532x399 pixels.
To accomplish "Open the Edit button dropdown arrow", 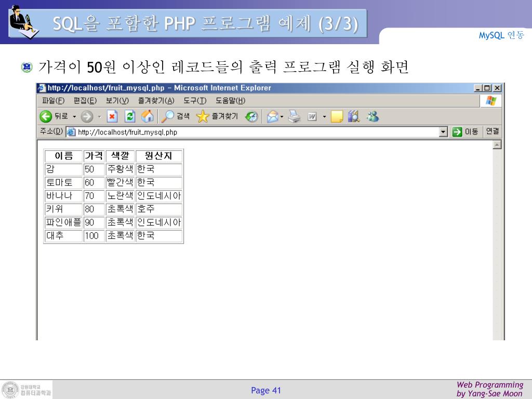I will (324, 117).
